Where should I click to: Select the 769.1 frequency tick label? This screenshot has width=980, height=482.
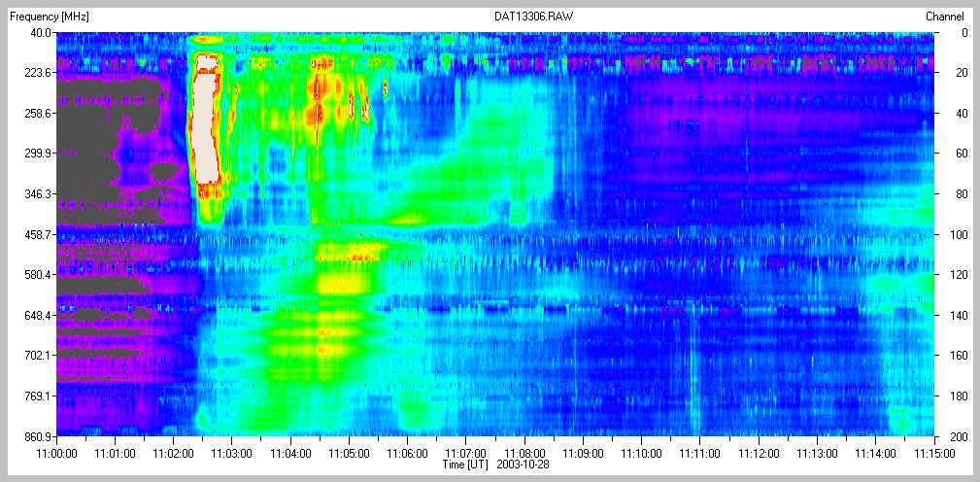click(38, 396)
